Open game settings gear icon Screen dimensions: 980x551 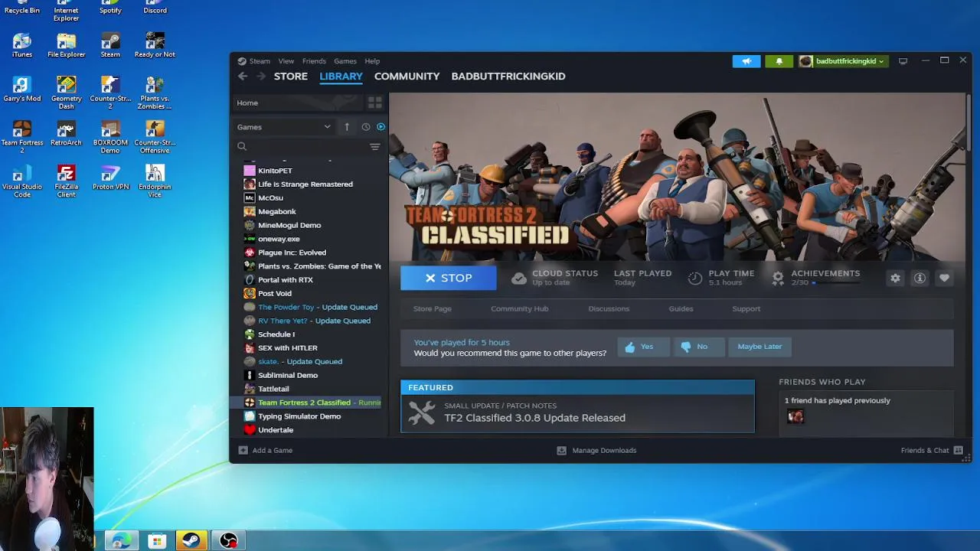tap(895, 279)
